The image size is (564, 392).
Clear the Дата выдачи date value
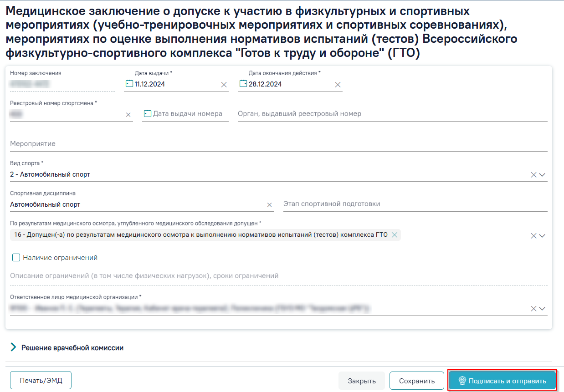point(224,84)
